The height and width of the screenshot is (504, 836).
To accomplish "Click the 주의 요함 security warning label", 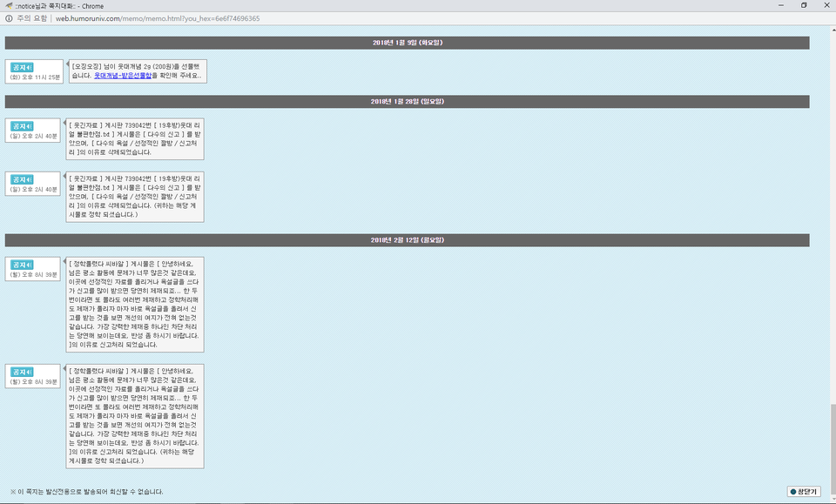I will 32,18.
